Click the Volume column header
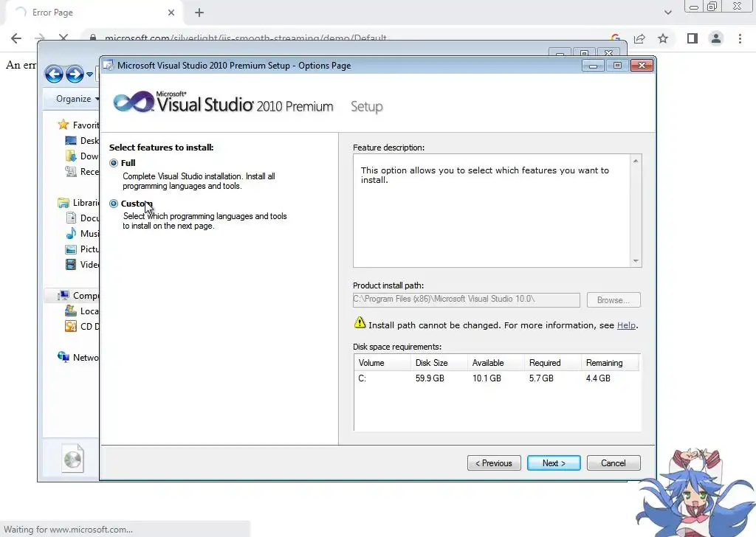The width and height of the screenshot is (756, 537). click(382, 363)
